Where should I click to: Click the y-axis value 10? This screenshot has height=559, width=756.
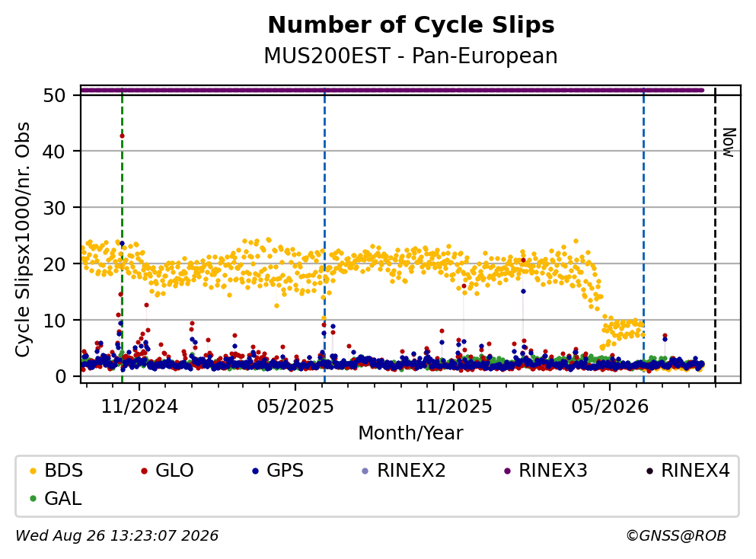click(x=54, y=321)
